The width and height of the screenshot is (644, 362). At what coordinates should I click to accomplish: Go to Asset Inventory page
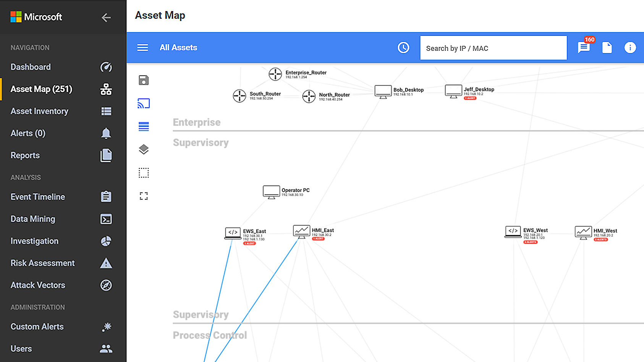[x=39, y=112]
